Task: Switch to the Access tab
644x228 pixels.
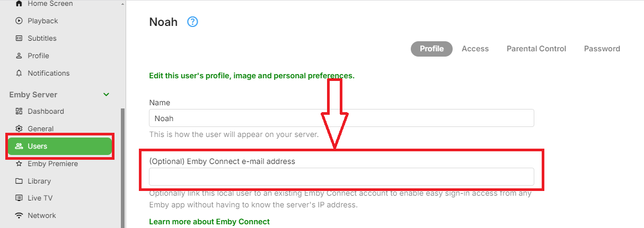Action: click(475, 49)
